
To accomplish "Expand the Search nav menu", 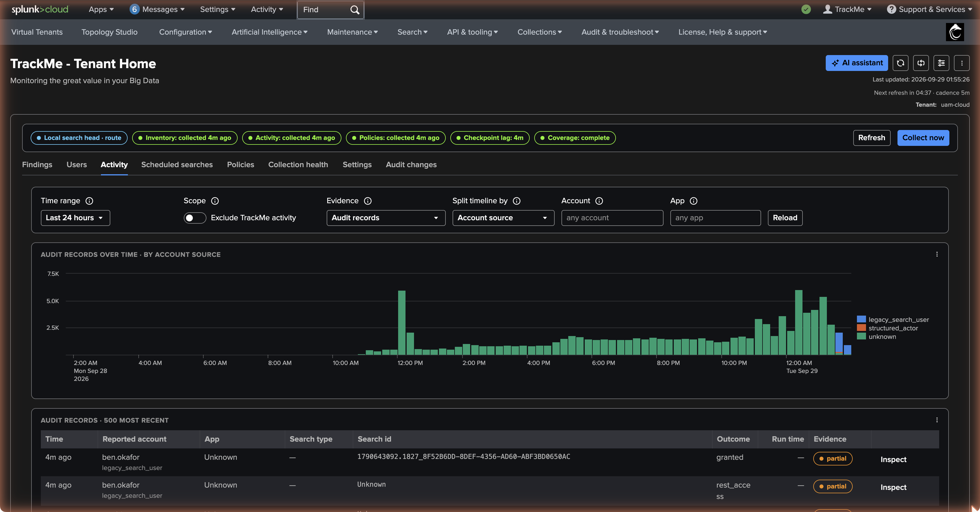I will [412, 32].
